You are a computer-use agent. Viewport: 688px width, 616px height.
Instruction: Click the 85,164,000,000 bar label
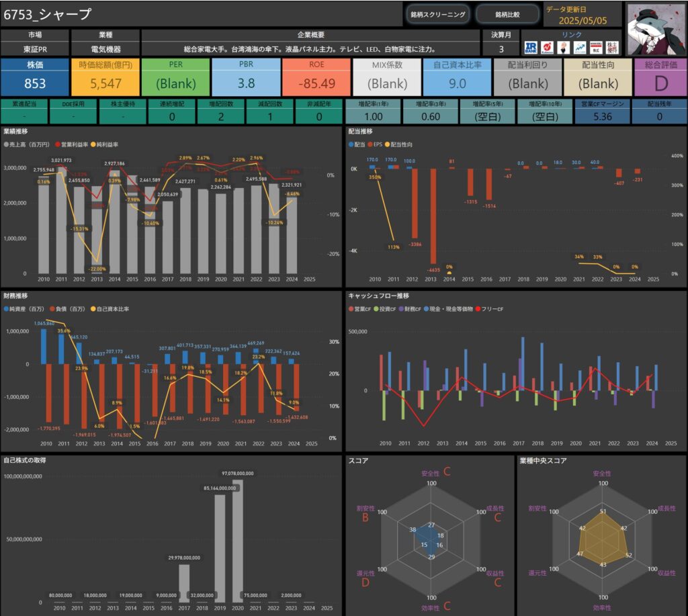pos(220,488)
